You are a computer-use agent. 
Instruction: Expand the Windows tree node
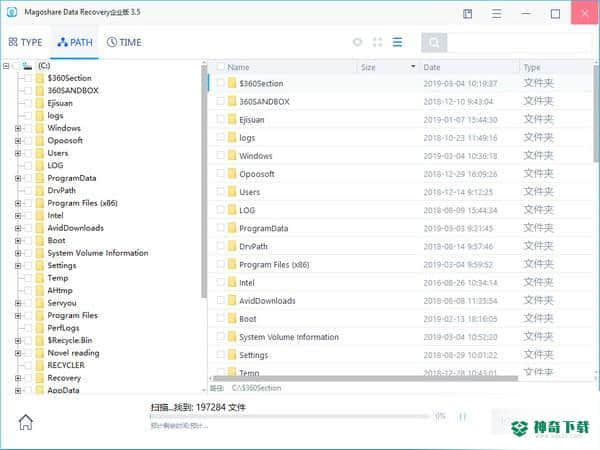click(x=18, y=128)
